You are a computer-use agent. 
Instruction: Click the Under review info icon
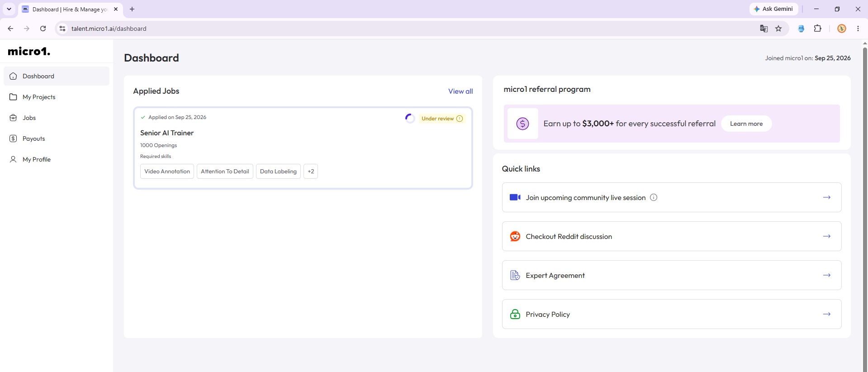tap(460, 119)
